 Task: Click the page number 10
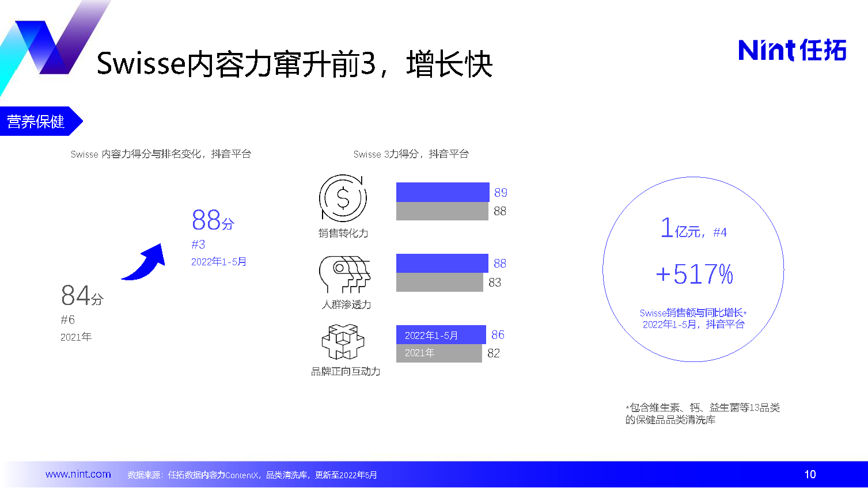(x=810, y=474)
